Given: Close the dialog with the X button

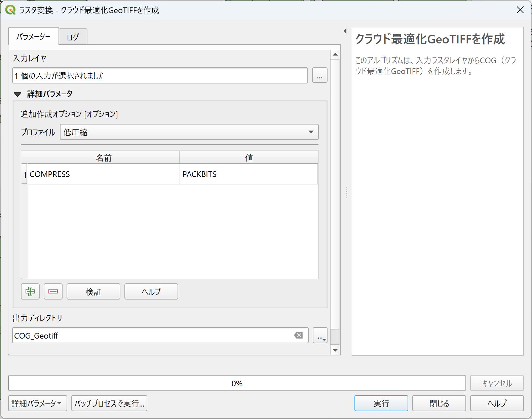Looking at the screenshot, I should pyautogui.click(x=520, y=10).
